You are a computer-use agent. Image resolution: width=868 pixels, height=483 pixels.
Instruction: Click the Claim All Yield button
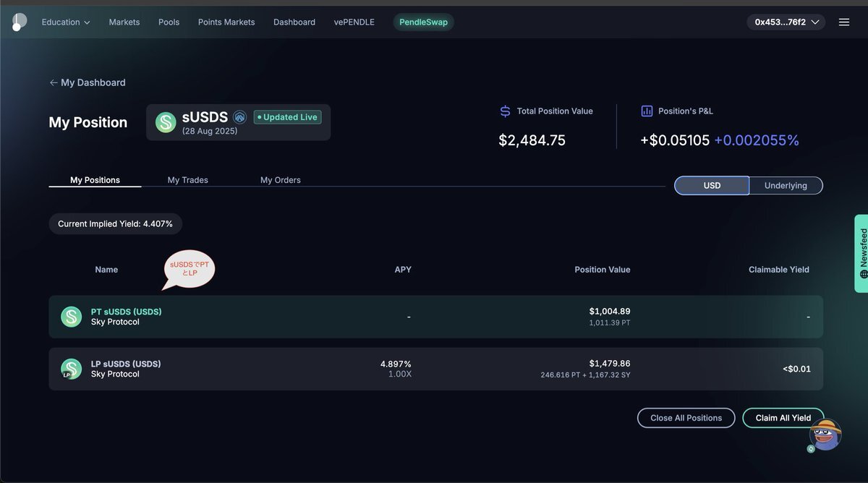(x=783, y=418)
